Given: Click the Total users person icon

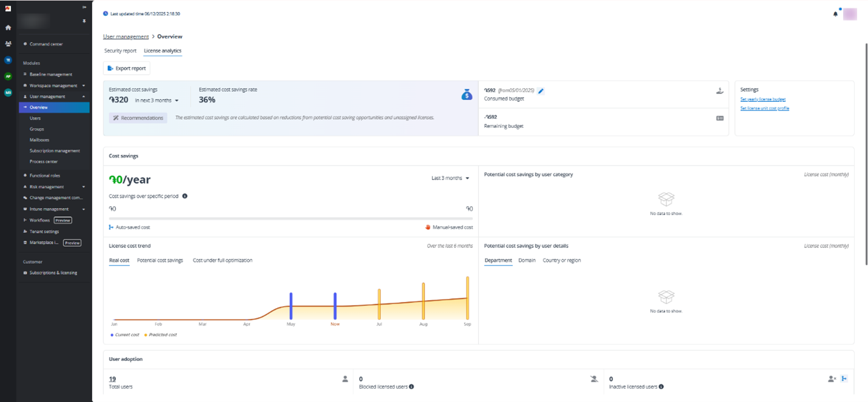Looking at the screenshot, I should point(345,379).
